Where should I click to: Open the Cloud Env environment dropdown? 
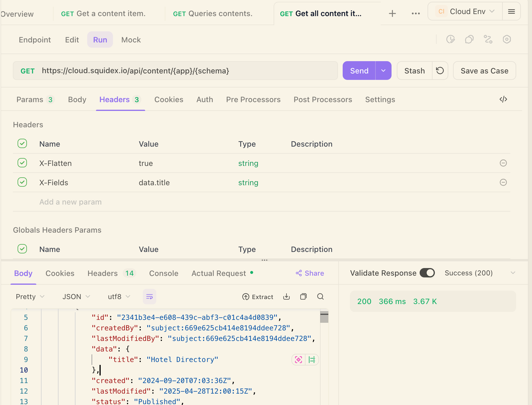click(x=465, y=11)
